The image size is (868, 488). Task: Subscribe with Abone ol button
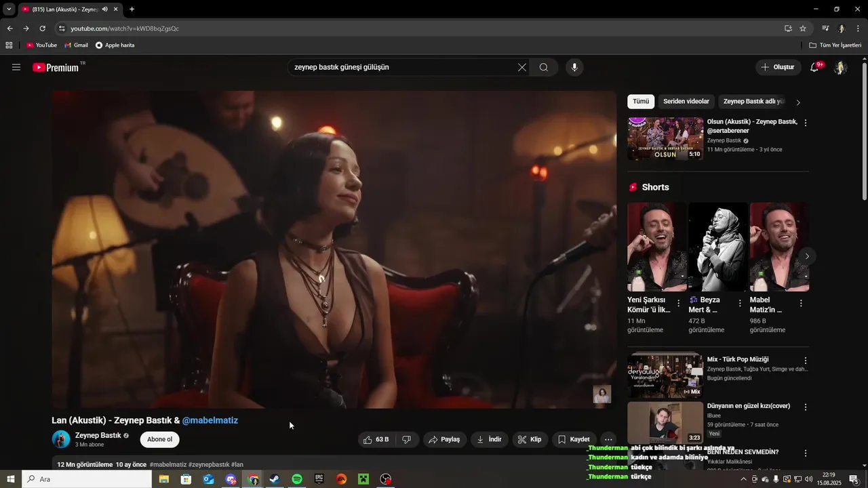(x=160, y=439)
